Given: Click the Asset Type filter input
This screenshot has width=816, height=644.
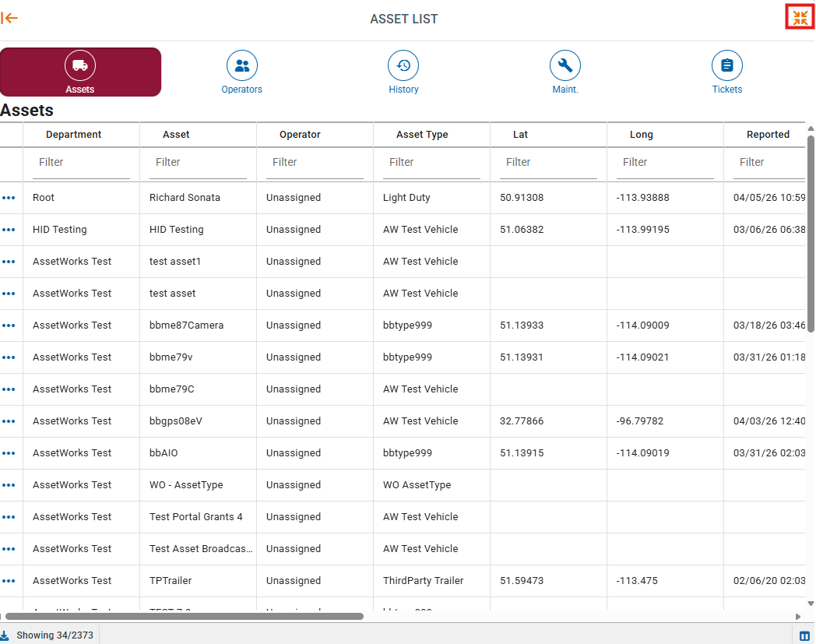Looking at the screenshot, I should pyautogui.click(x=431, y=163).
